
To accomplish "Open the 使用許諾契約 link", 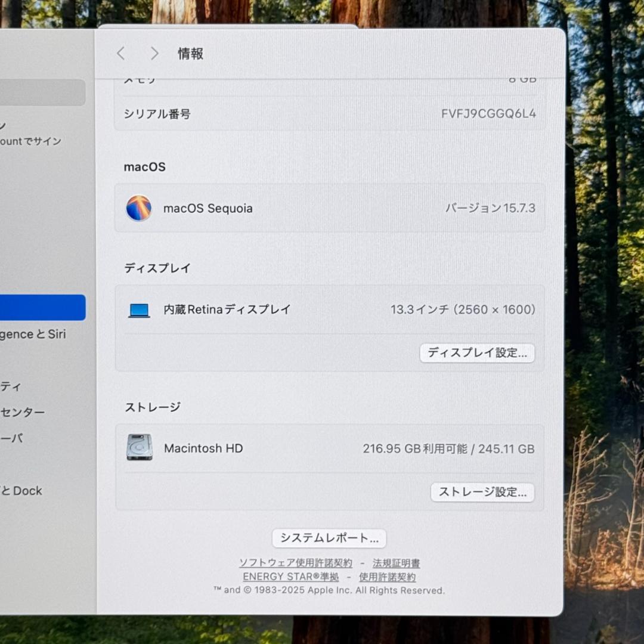I will click(386, 576).
